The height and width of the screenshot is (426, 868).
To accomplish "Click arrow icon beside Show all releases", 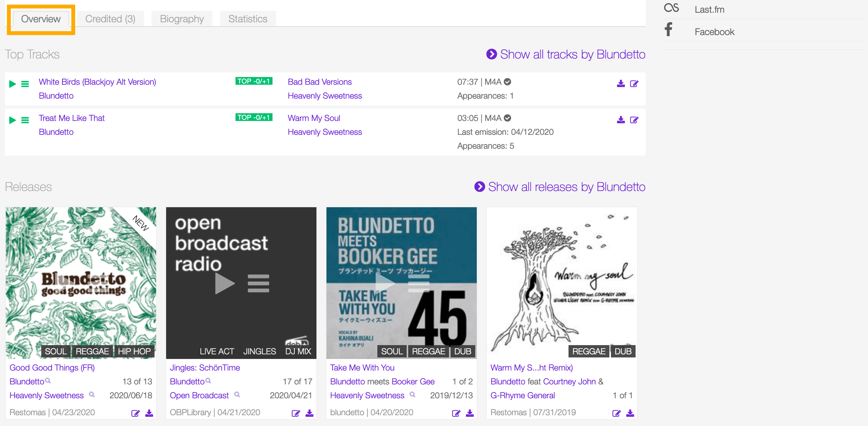I will click(479, 186).
